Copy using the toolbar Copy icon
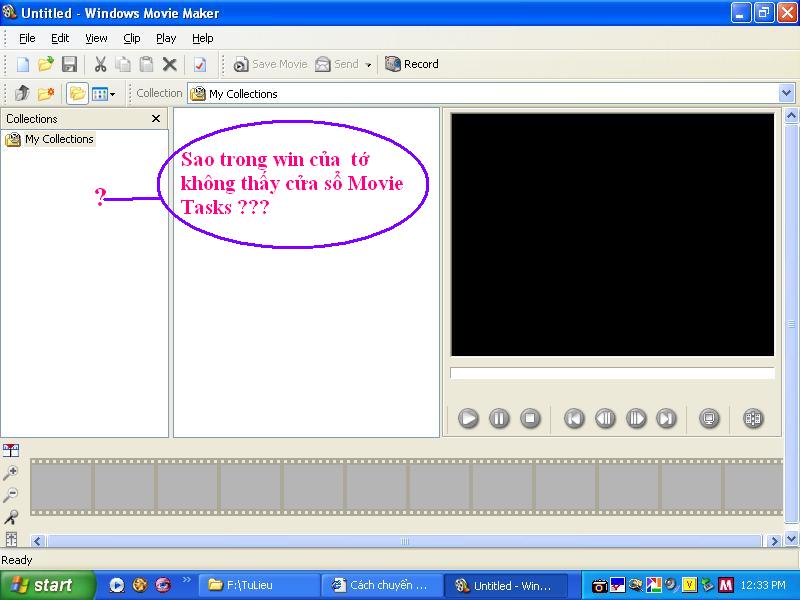800x600 pixels. [123, 64]
